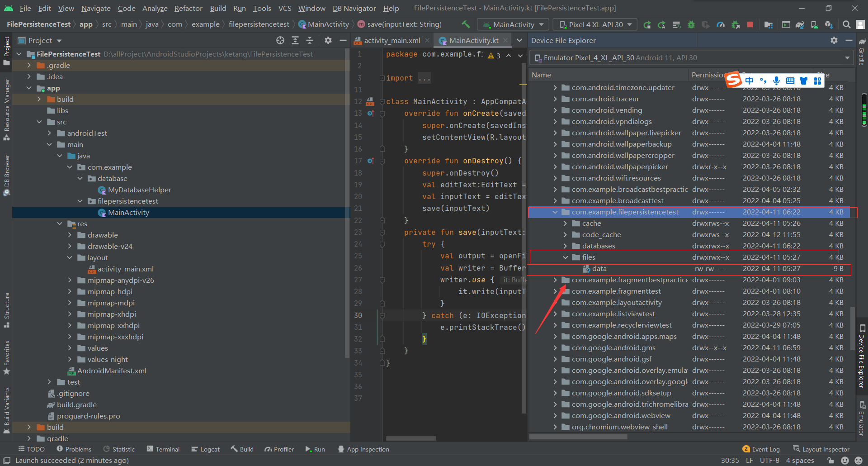The image size is (868, 466).
Task: Toggle the Device File Explorer side tab
Action: (862, 356)
